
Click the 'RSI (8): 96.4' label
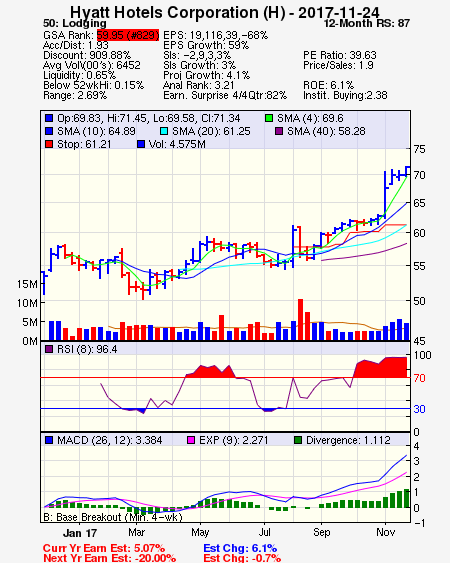coord(87,349)
